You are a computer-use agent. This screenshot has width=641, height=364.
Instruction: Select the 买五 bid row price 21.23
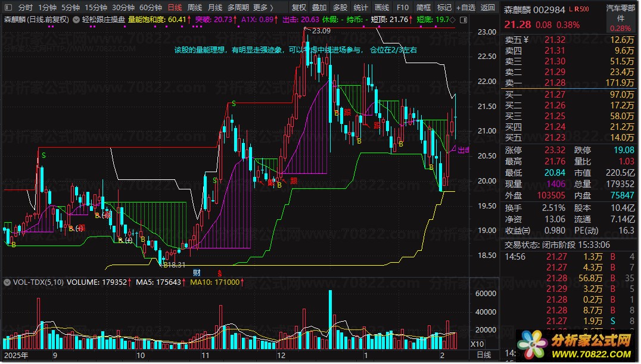point(555,138)
